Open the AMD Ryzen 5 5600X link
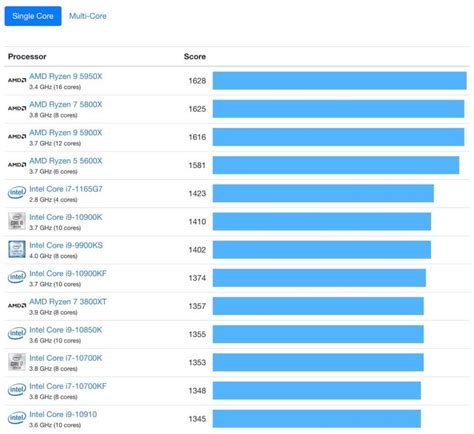 point(66,161)
